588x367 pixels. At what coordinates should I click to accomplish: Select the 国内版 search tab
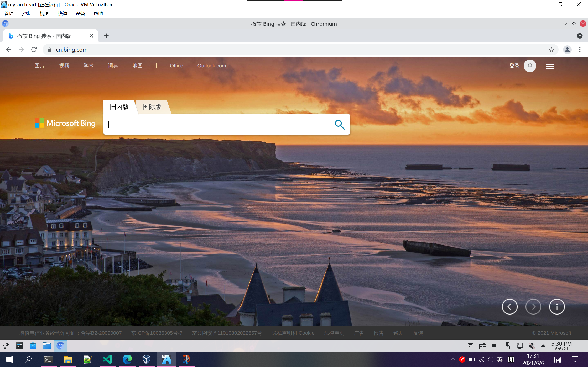[119, 107]
